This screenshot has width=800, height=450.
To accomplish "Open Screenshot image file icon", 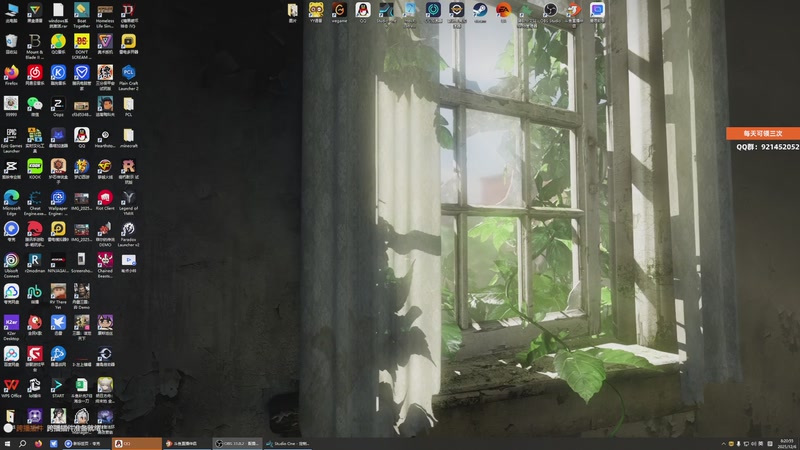I will click(82, 262).
